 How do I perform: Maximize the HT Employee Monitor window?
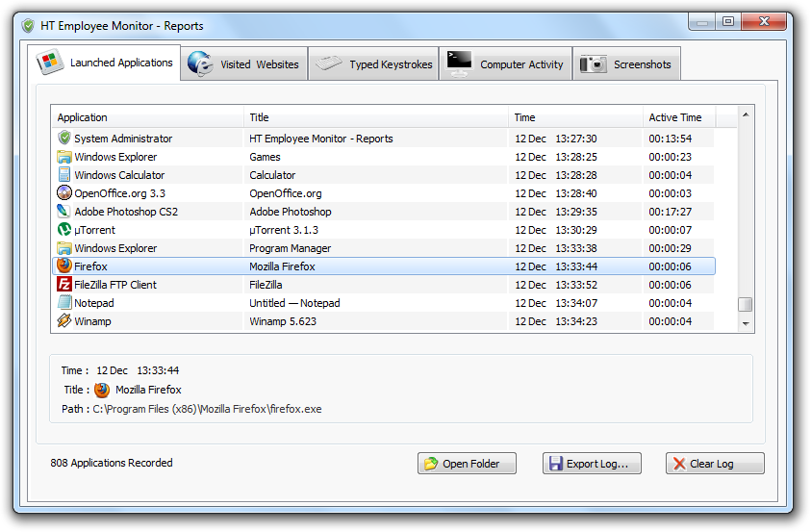[x=728, y=22]
